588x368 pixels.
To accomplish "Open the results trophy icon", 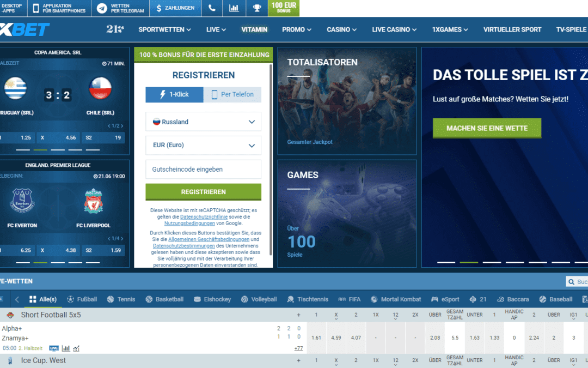I will (257, 8).
